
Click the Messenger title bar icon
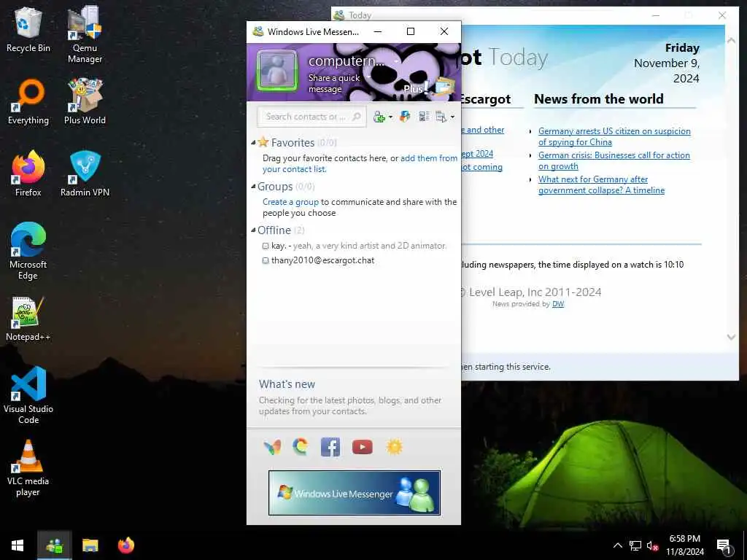[258, 31]
